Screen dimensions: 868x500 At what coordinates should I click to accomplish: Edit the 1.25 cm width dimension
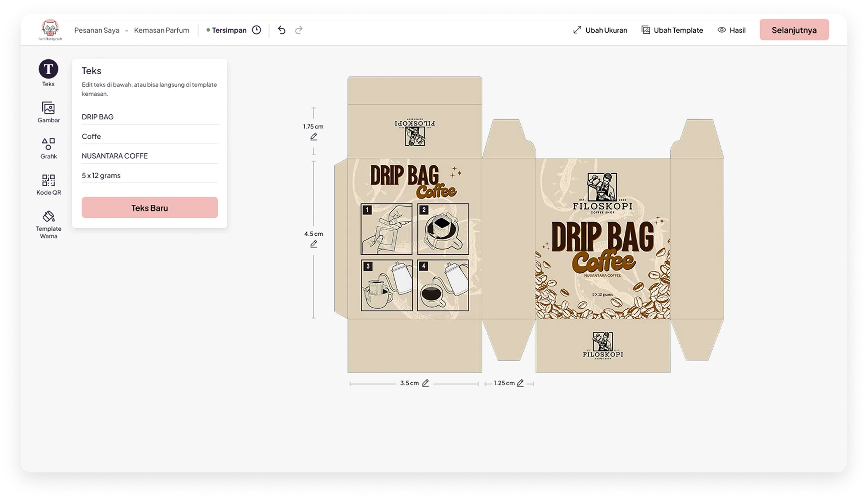coord(520,383)
